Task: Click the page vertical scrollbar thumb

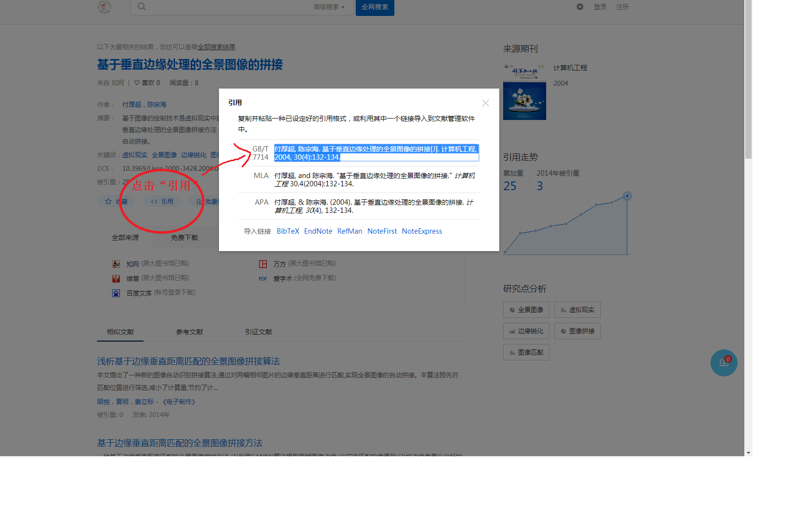Action: pyautogui.click(x=748, y=80)
